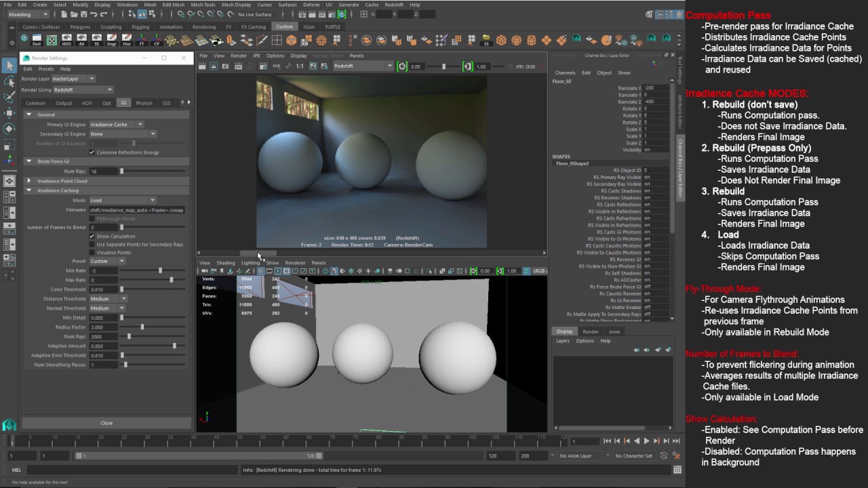Image resolution: width=868 pixels, height=488 pixels.
Task: Switch to the Anim layer tab
Action: point(614,331)
